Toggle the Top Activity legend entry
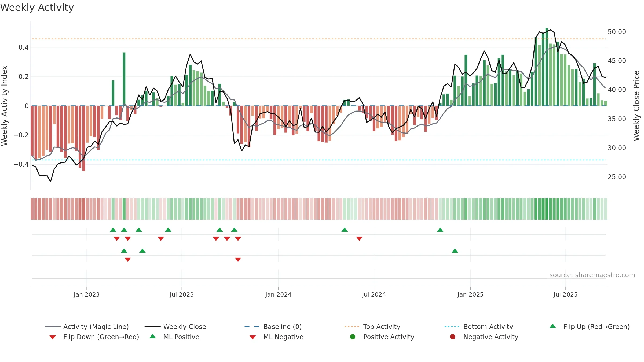 point(372,327)
